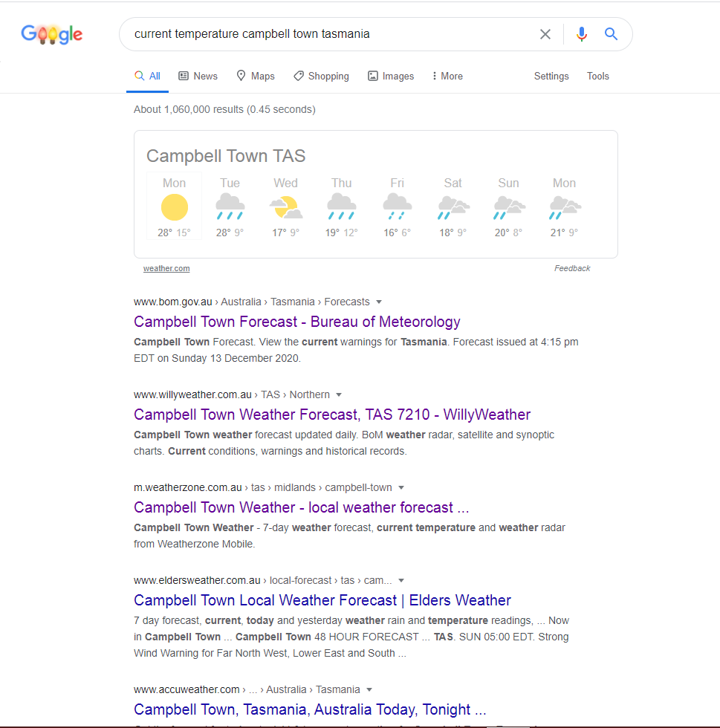Select Monday sunny forecast icon
The height and width of the screenshot is (728, 720).
(x=175, y=207)
